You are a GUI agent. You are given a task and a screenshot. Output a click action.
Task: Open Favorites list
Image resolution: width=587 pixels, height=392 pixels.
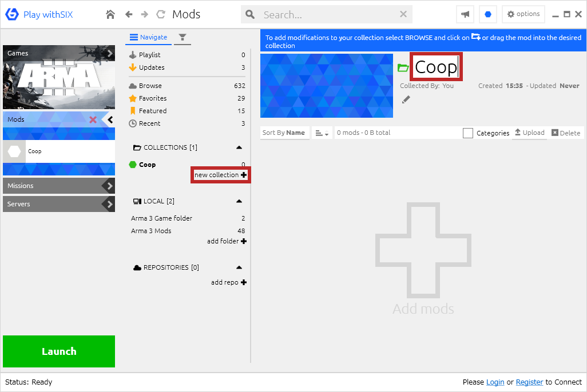click(187, 98)
